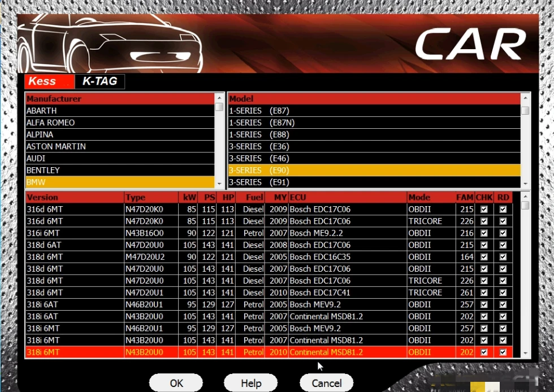554x392 pixels.
Task: Click the FAM column header
Action: click(465, 197)
